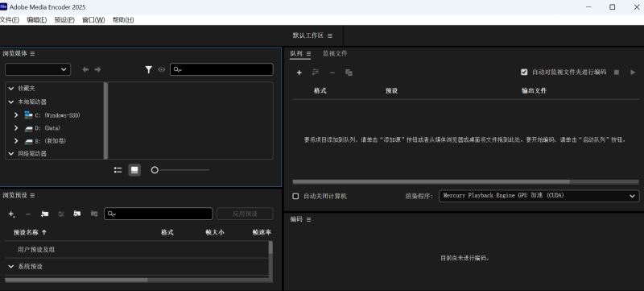
Task: Click the export presets icon
Action: (94, 214)
